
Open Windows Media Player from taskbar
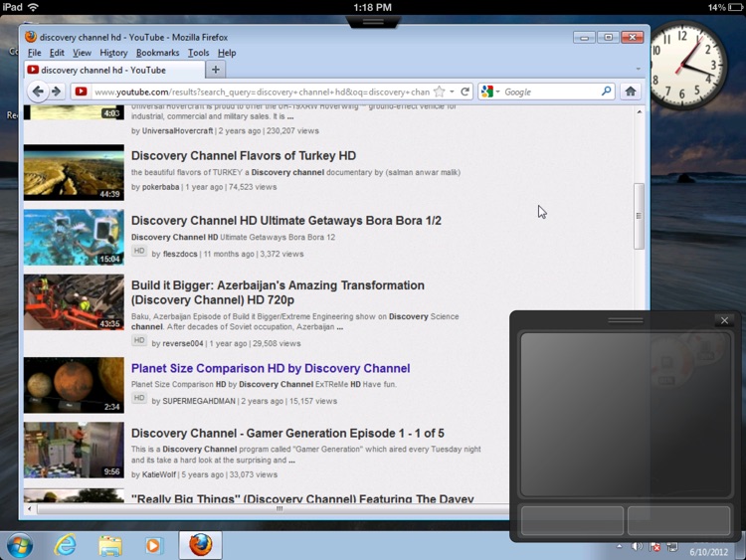point(153,545)
